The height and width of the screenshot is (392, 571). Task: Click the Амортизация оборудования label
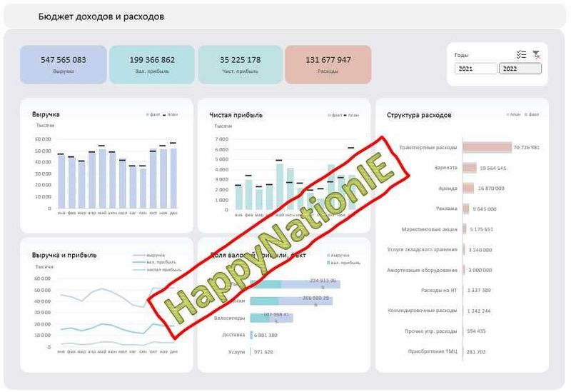tap(422, 271)
